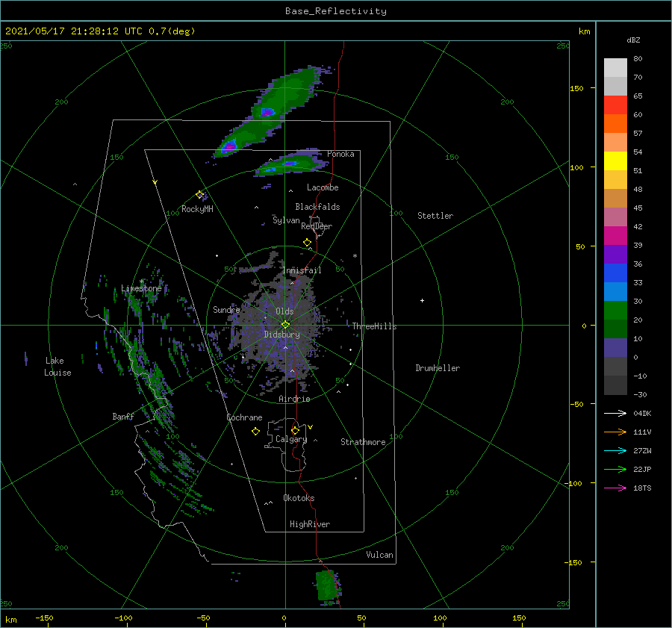This screenshot has width=672, height=628.
Task: Pick the light blue 30–33 dBZ swatch
Action: click(x=615, y=291)
